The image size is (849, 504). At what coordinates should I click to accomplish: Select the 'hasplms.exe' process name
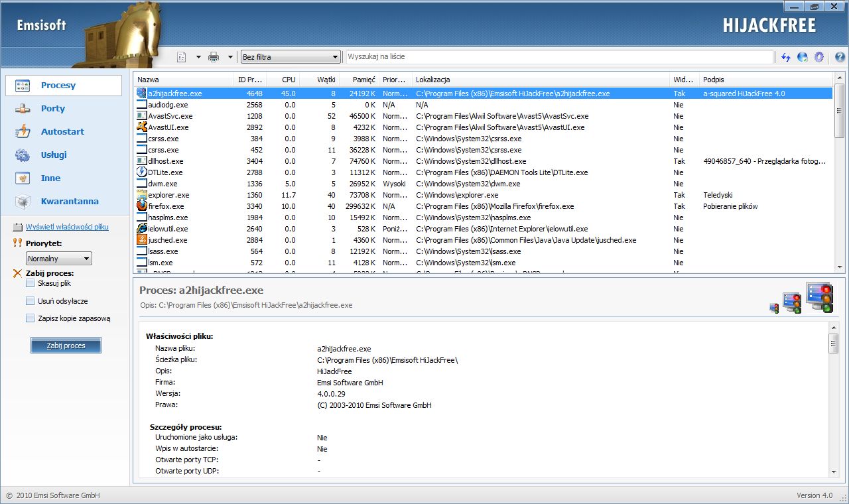(168, 218)
